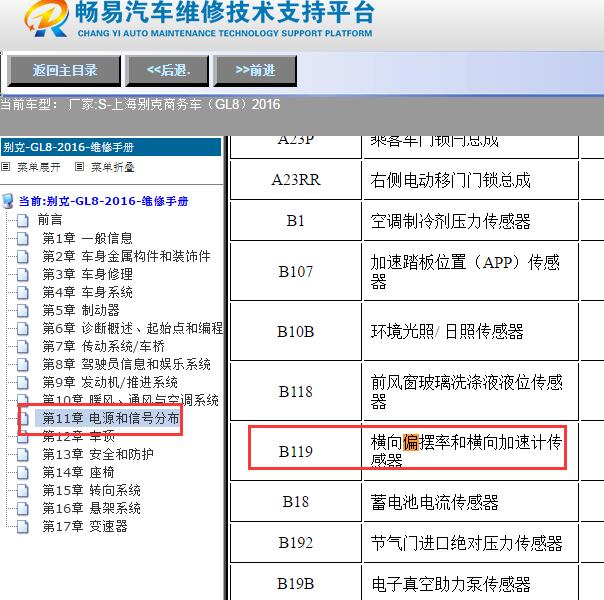Open 第17章 变速器
604x600 pixels.
85,526
